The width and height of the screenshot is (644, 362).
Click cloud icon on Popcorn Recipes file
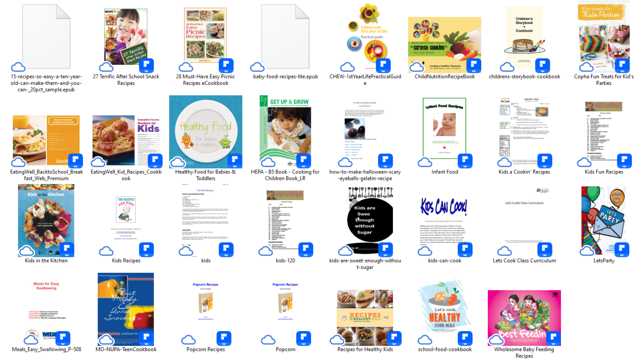tap(189, 340)
